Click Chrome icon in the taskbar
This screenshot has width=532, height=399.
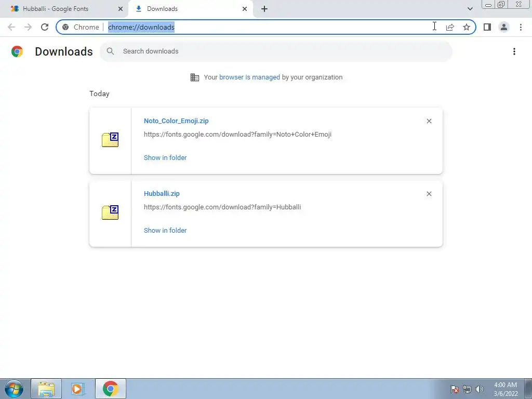(x=110, y=389)
